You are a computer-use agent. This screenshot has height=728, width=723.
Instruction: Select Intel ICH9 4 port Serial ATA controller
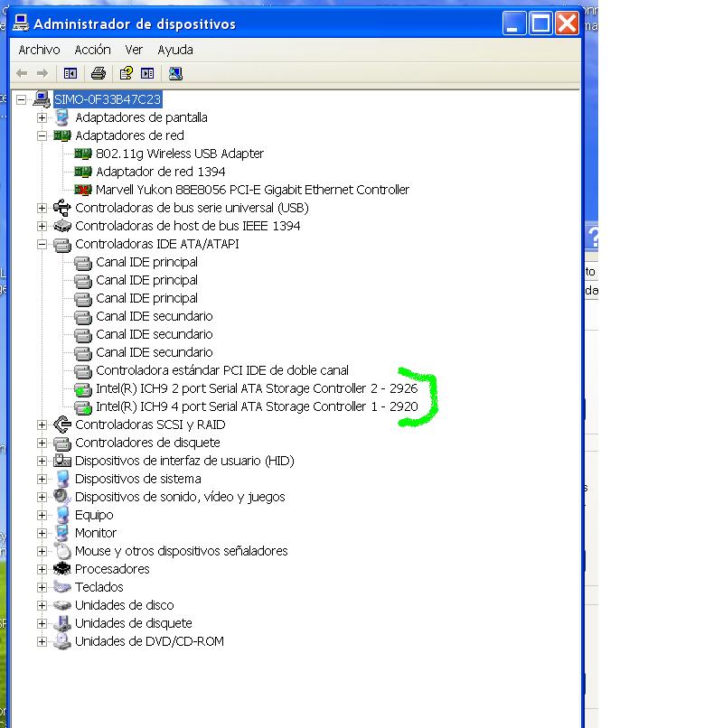[x=256, y=406]
